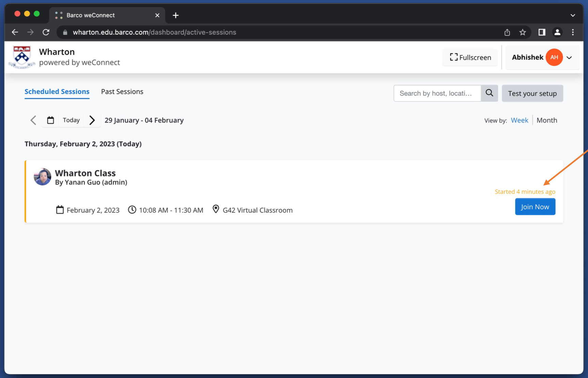Click the site lock icon
Viewport: 588px width, 378px height.
coord(65,32)
